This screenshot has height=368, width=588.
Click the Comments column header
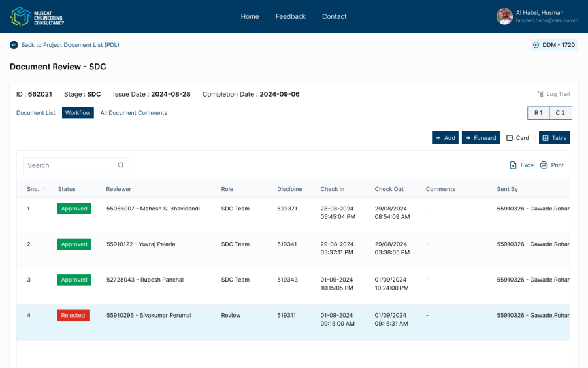click(440, 189)
